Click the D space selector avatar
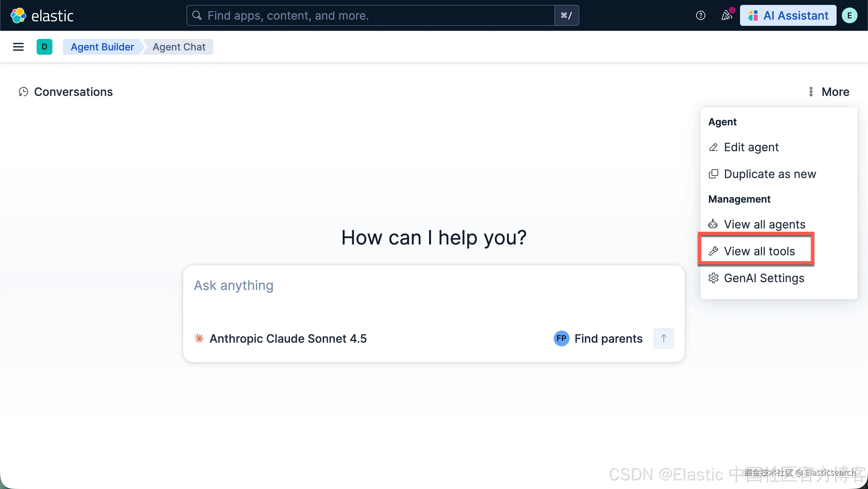Viewport: 868px width, 489px height. click(45, 47)
